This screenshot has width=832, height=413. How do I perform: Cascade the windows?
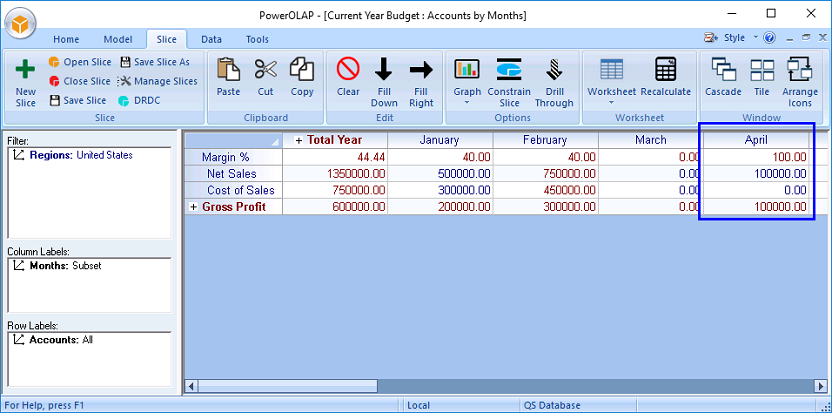[x=723, y=78]
